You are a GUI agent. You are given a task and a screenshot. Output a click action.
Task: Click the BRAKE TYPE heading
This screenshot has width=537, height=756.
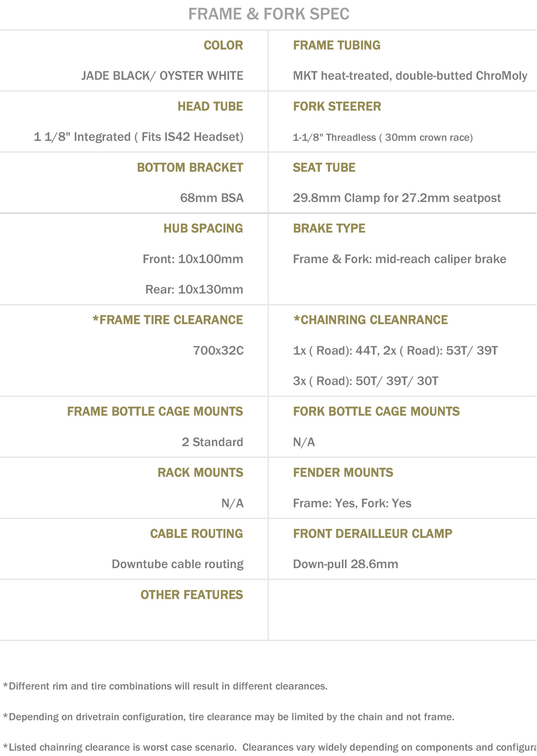329,228
